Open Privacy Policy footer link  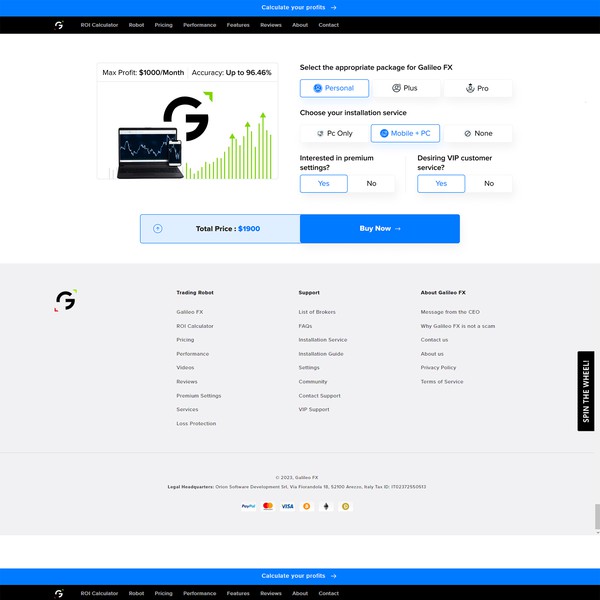tap(438, 367)
